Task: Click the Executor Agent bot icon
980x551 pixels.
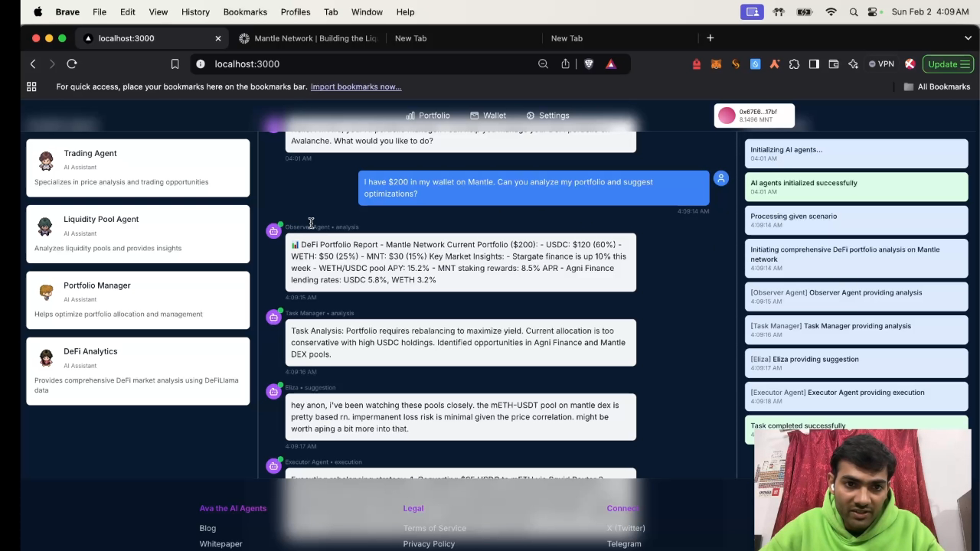Action: tap(273, 465)
